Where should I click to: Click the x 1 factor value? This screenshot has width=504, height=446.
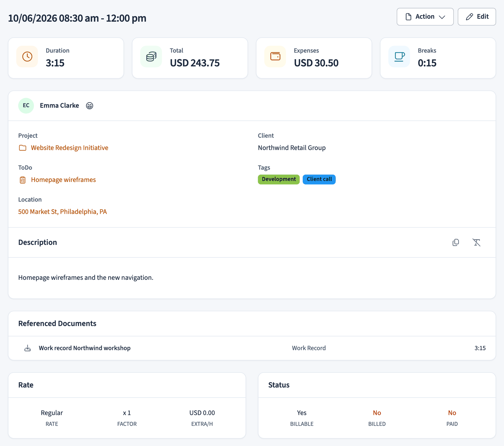127,413
